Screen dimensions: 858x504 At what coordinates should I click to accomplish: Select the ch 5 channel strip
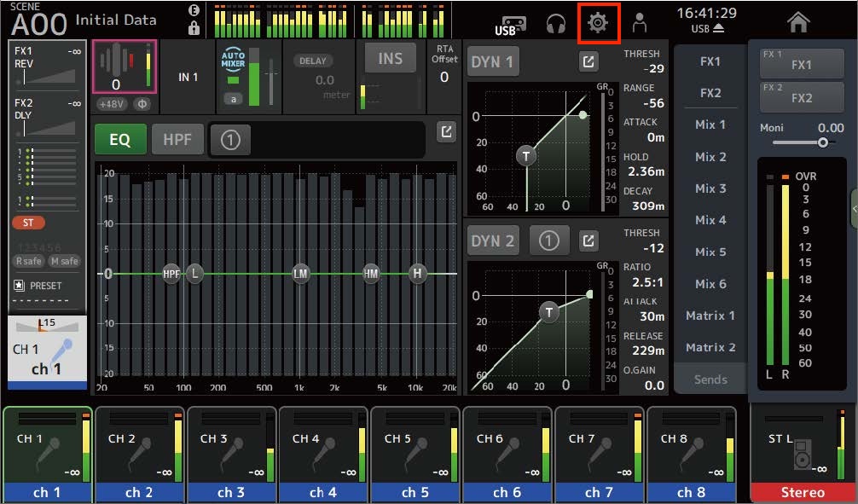click(415, 454)
